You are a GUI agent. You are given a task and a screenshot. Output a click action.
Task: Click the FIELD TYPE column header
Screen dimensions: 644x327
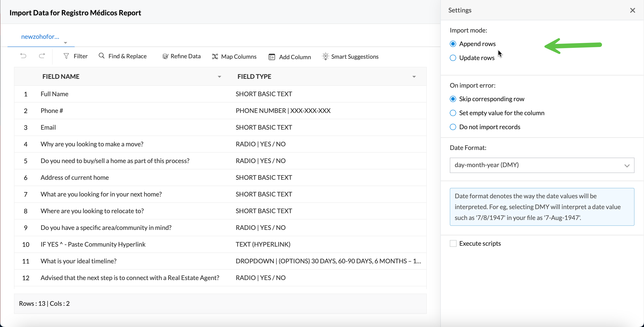[x=254, y=77]
